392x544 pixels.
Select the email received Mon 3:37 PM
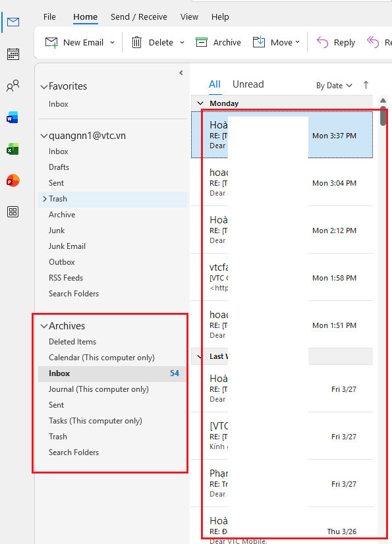click(282, 135)
